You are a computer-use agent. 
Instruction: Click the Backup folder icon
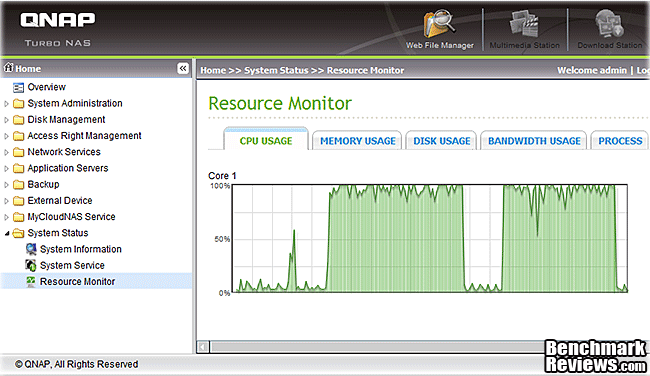[x=18, y=184]
